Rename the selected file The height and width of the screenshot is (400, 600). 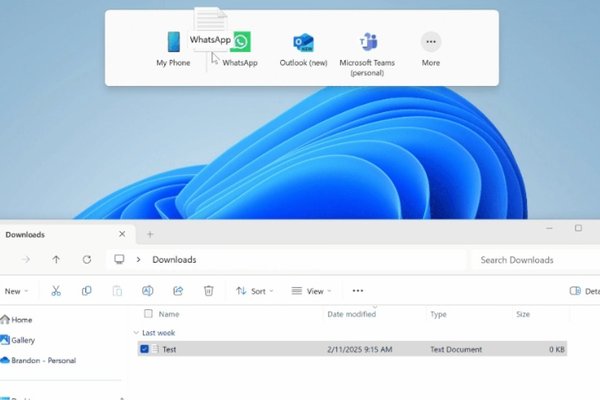[148, 291]
